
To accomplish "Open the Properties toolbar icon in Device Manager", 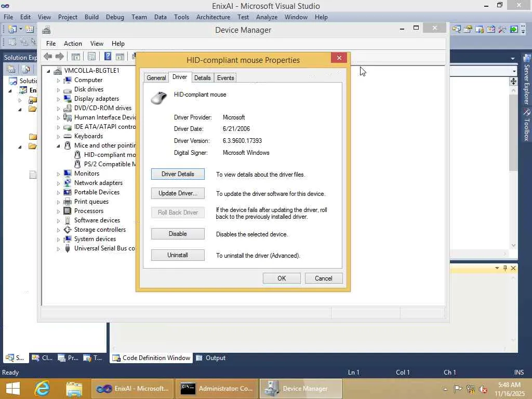I will 91,56.
